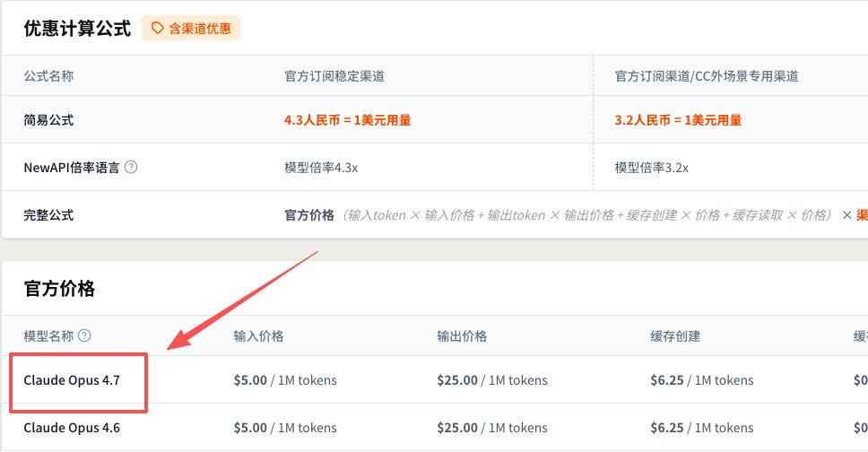Image resolution: width=868 pixels, height=452 pixels.
Task: Select the Claude Opus 4.6 model name
Action: tap(72, 428)
